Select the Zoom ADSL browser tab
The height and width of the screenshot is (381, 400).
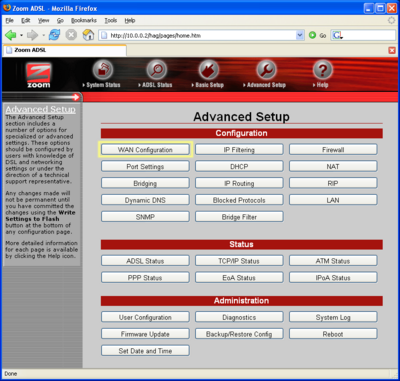click(65, 50)
